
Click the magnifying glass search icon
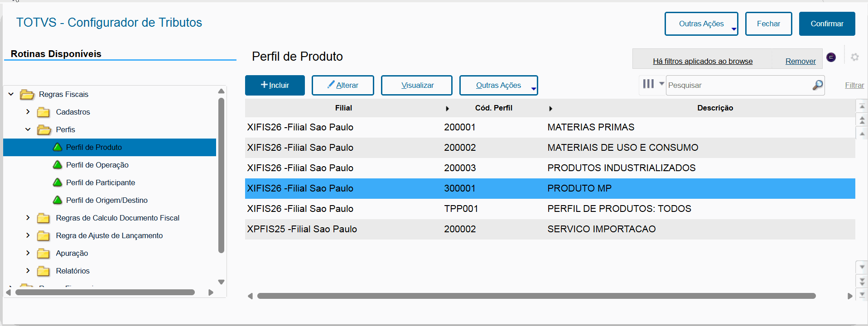(817, 85)
